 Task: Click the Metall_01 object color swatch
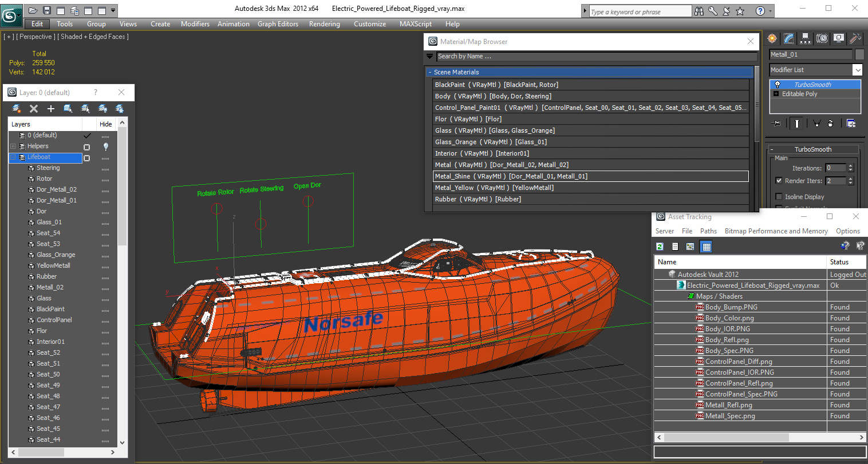859,54
